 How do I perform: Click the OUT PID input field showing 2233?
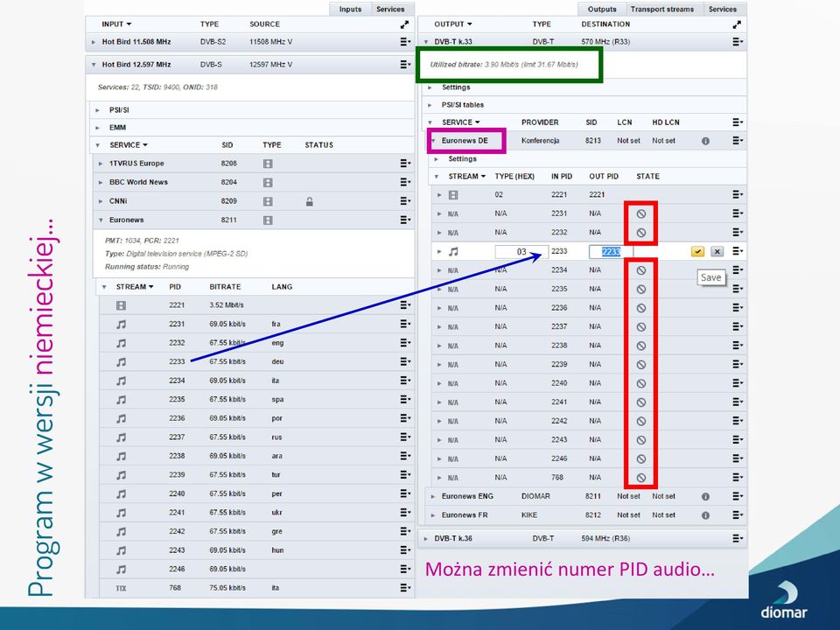click(x=611, y=252)
